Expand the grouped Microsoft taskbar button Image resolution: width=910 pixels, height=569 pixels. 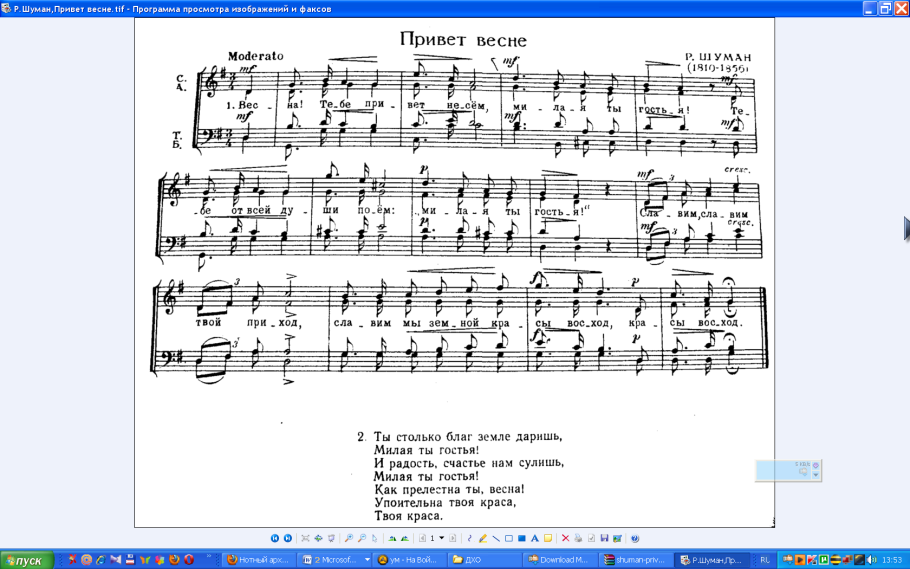click(367, 560)
